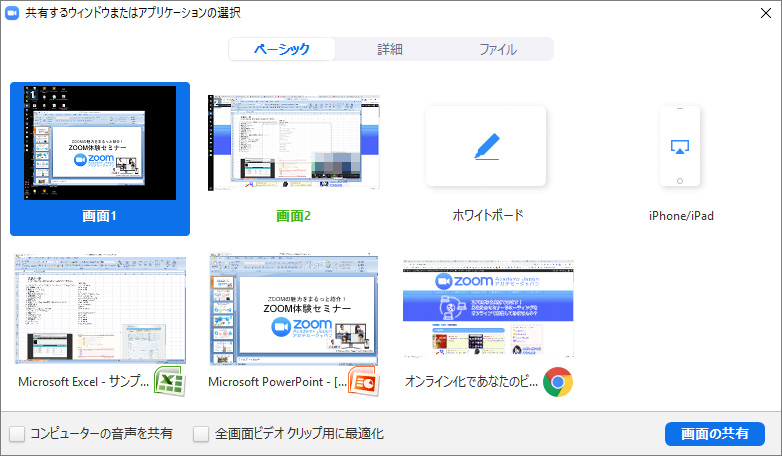The image size is (782, 456).
Task: Enable コンピューターの音声を共有 checkbox
Action: pos(17,434)
